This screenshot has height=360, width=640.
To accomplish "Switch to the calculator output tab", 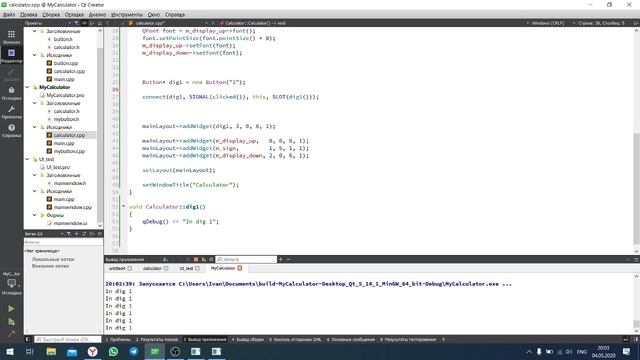I will click(152, 269).
